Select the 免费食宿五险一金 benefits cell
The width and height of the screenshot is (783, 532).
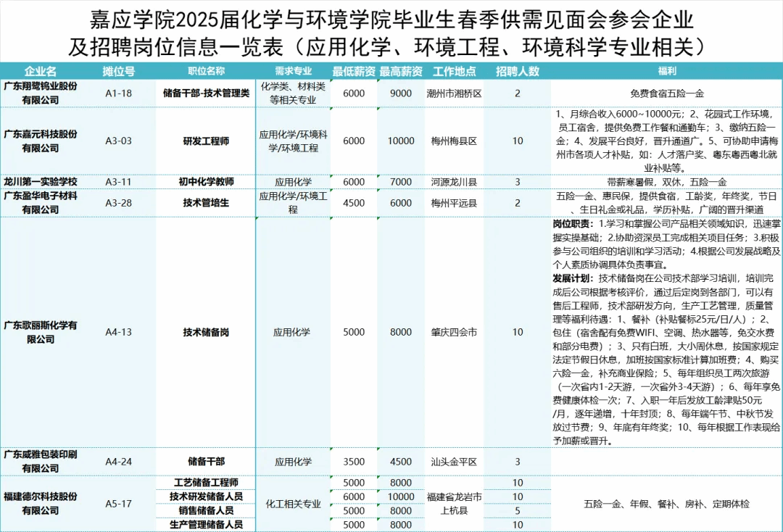pos(666,93)
